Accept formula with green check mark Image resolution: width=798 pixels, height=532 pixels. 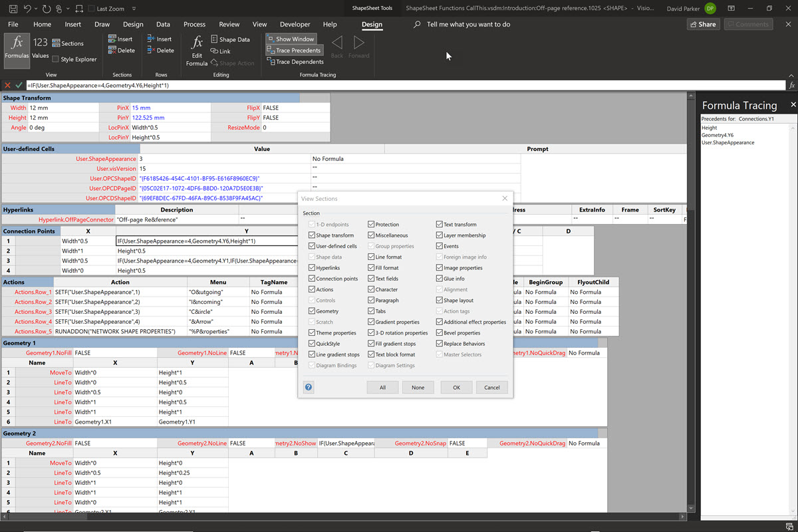[x=19, y=86]
